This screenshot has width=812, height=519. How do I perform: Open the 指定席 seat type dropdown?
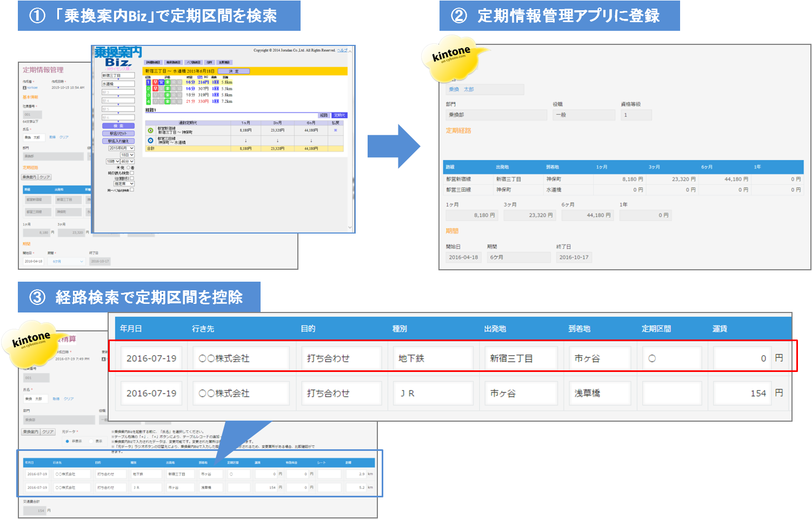click(x=124, y=184)
